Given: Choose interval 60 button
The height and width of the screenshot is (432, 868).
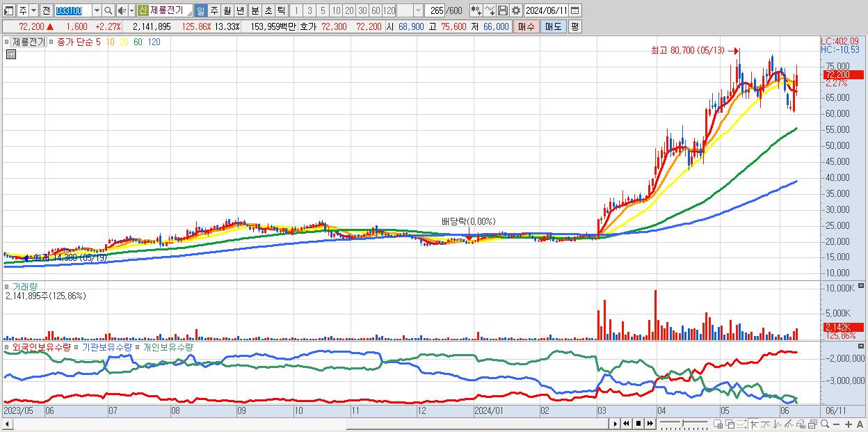Looking at the screenshot, I should coord(376,10).
